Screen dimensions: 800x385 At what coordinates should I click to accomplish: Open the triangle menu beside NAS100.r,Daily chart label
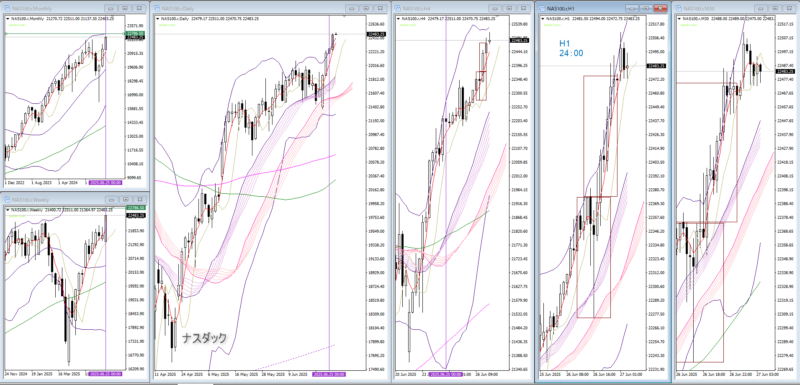click(158, 19)
